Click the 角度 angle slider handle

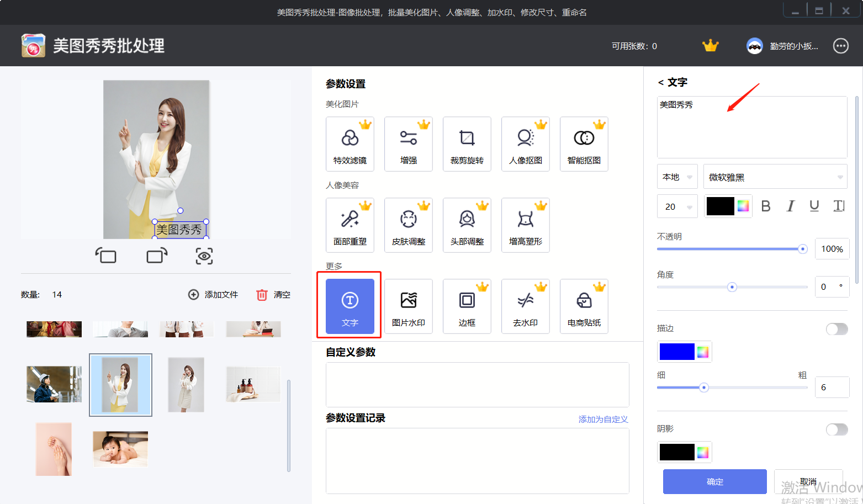[732, 287]
